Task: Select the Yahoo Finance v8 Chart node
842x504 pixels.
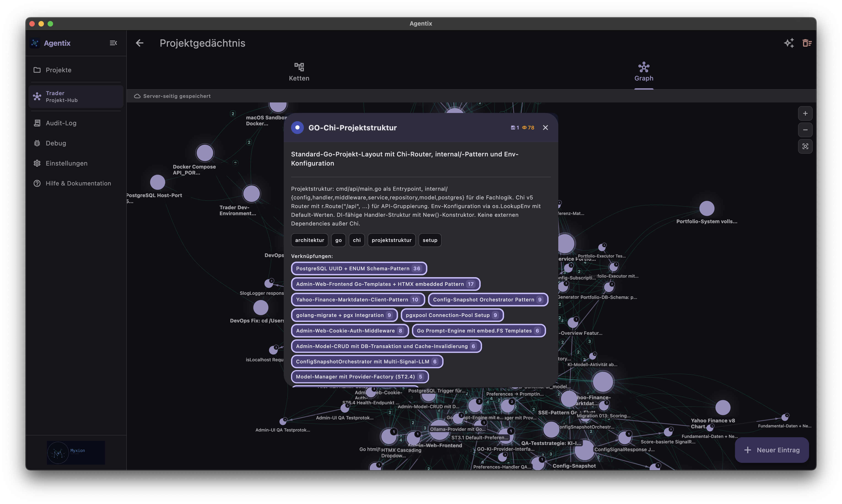Action: (x=722, y=407)
